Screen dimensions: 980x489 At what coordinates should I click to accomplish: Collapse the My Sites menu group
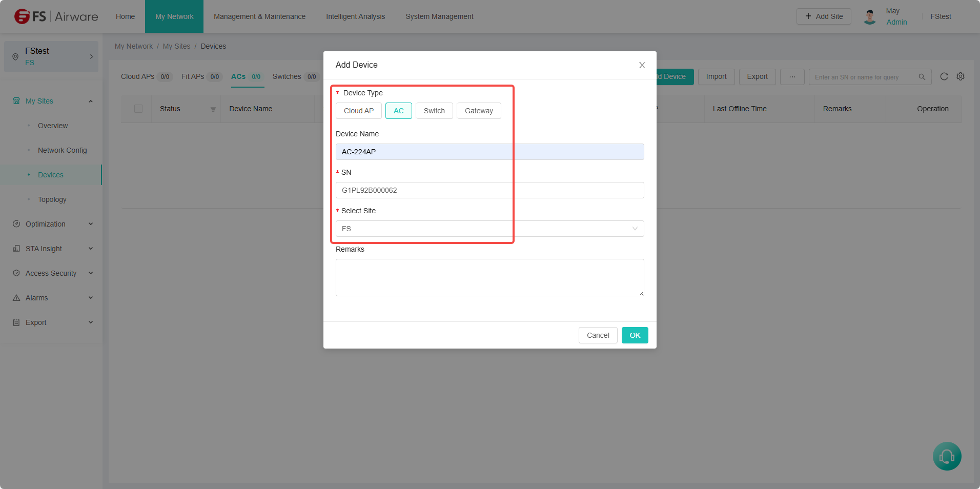click(91, 101)
